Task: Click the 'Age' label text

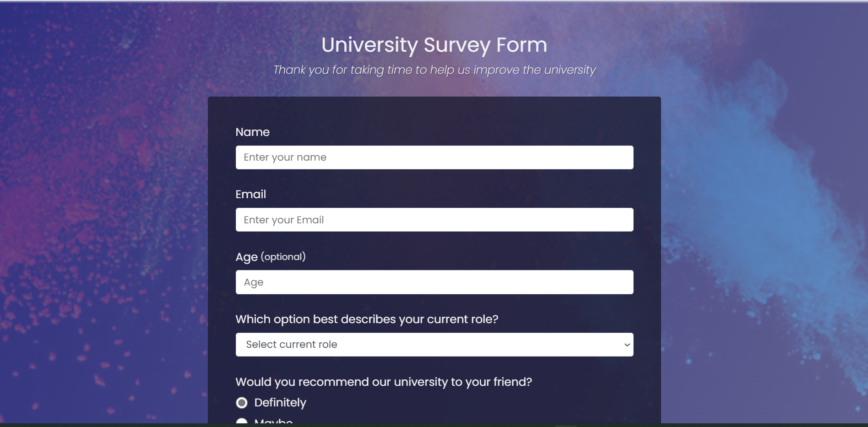Action: coord(247,257)
